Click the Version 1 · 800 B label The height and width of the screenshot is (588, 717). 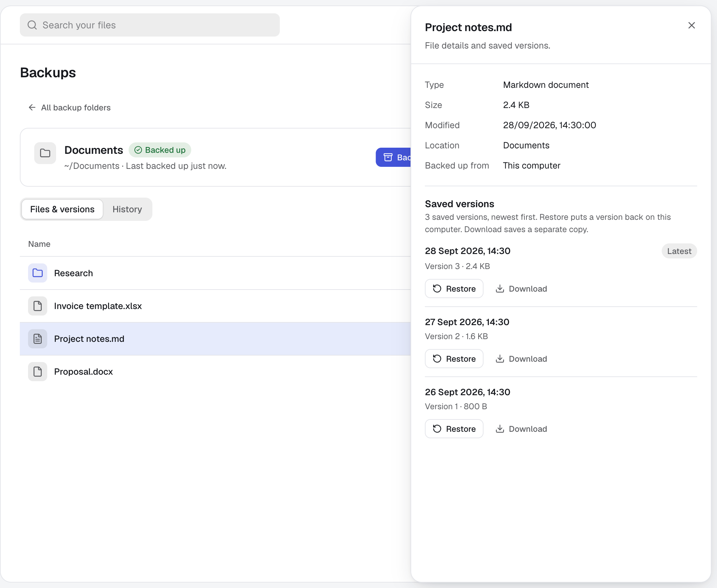click(x=456, y=406)
